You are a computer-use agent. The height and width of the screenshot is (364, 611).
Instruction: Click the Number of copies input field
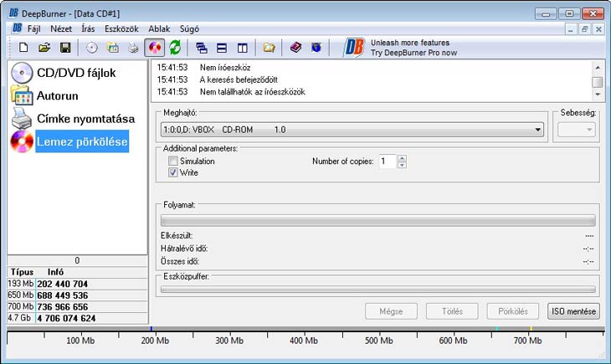[388, 161]
